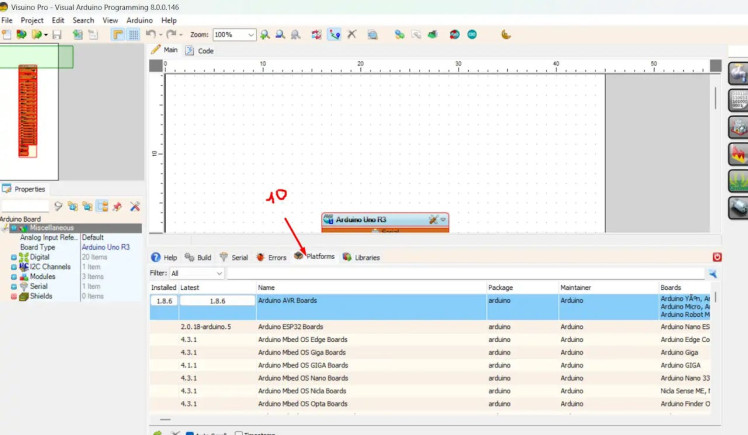Screen dimensions: 748x435
Task: Open the Zoom 100% dropdown
Action: click(248, 35)
